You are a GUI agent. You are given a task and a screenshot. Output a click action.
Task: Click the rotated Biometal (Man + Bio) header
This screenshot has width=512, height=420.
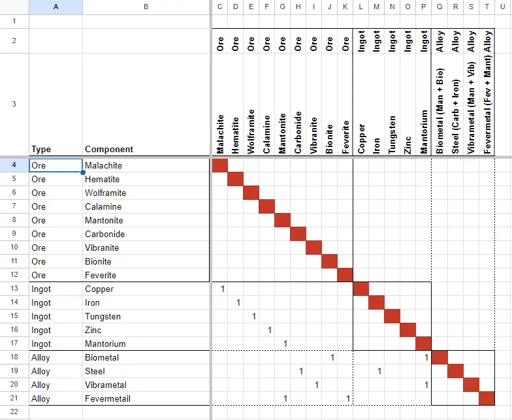pos(440,111)
